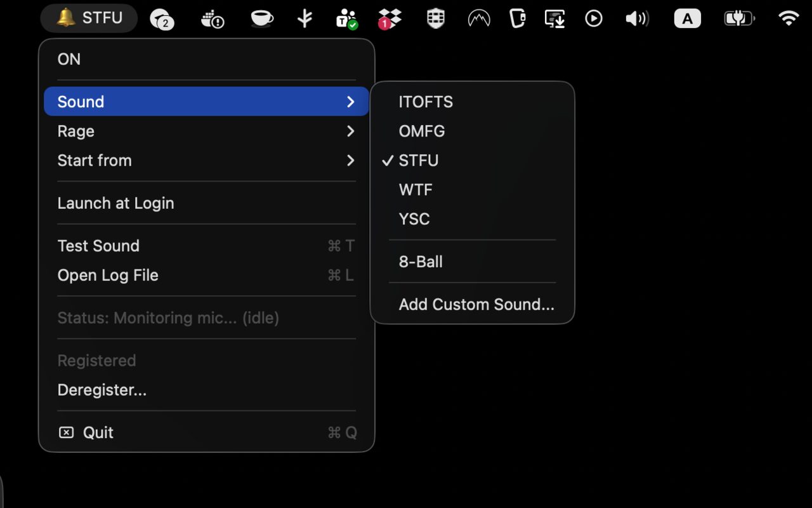Click the shield firewall menu bar icon
This screenshot has width=812, height=508.
pos(435,19)
